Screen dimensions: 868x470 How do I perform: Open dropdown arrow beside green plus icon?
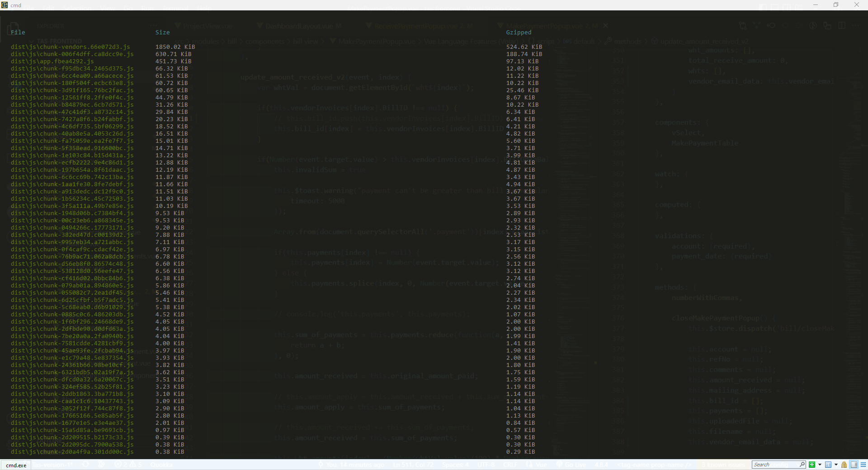(820, 465)
